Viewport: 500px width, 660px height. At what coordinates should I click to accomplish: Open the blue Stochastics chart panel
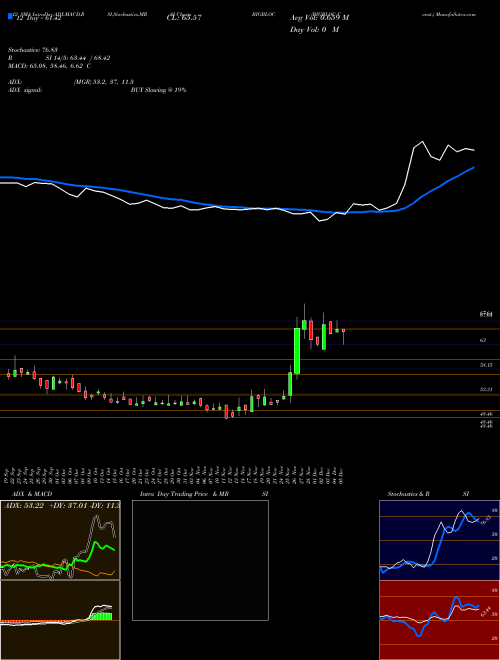tap(439, 540)
